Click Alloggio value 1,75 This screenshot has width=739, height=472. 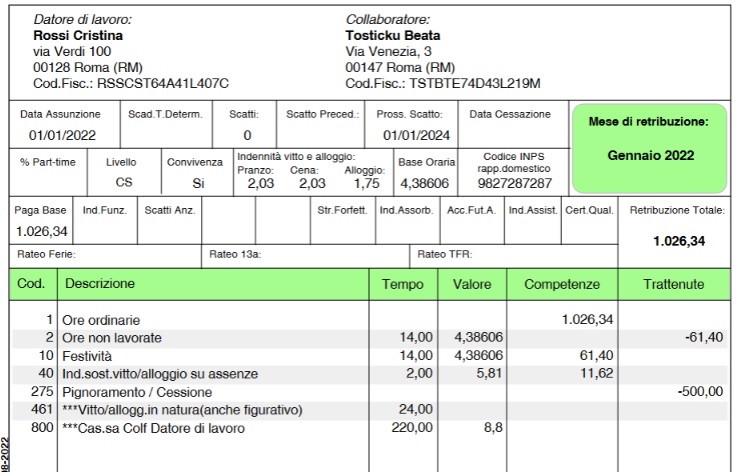(367, 183)
